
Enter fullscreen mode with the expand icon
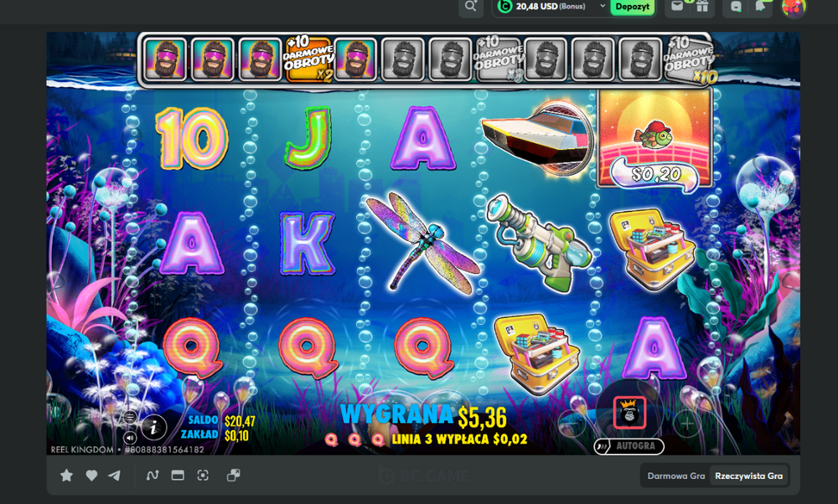pyautogui.click(x=204, y=476)
